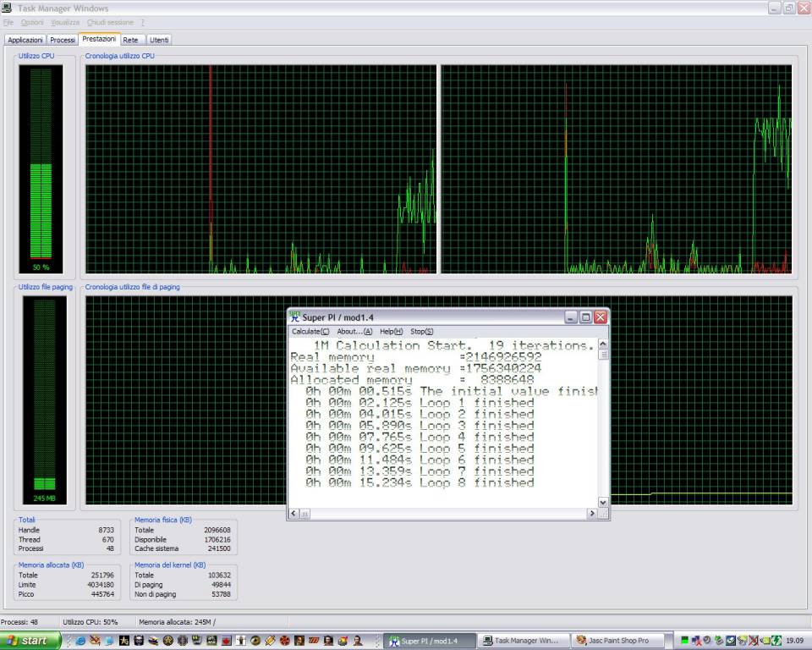The image size is (812, 650).
Task: Click the Handle value 8733
Action: pos(107,530)
